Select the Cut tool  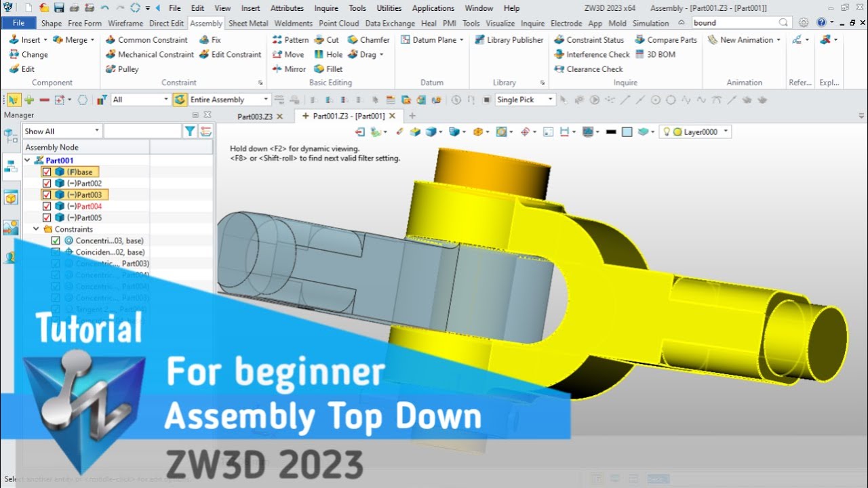coord(327,40)
